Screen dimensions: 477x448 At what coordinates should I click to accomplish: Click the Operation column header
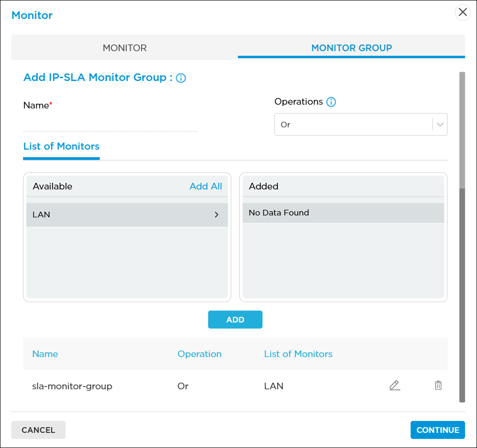(199, 354)
